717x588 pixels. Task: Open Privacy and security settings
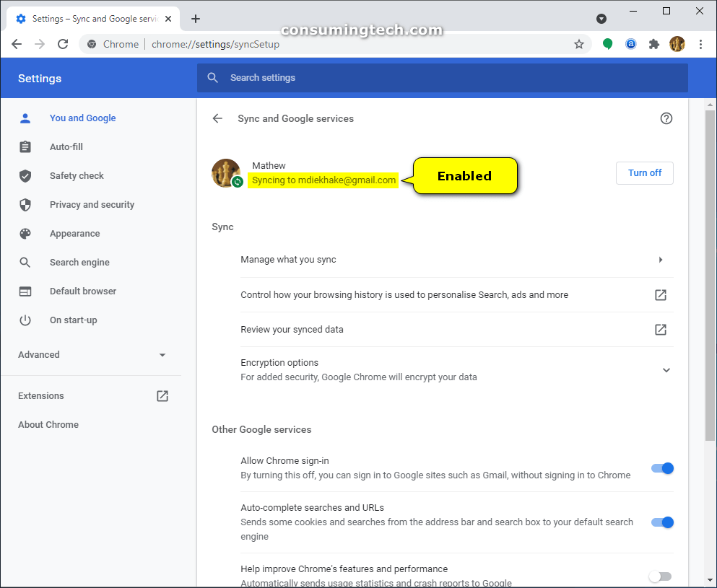[x=92, y=204]
